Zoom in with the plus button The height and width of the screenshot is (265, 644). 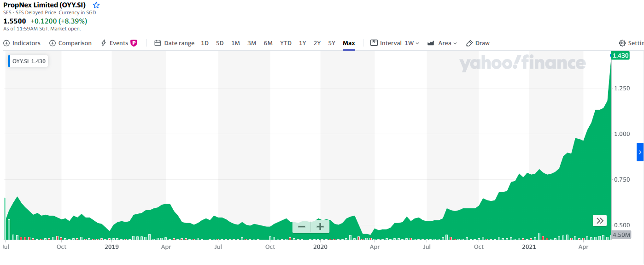click(320, 227)
